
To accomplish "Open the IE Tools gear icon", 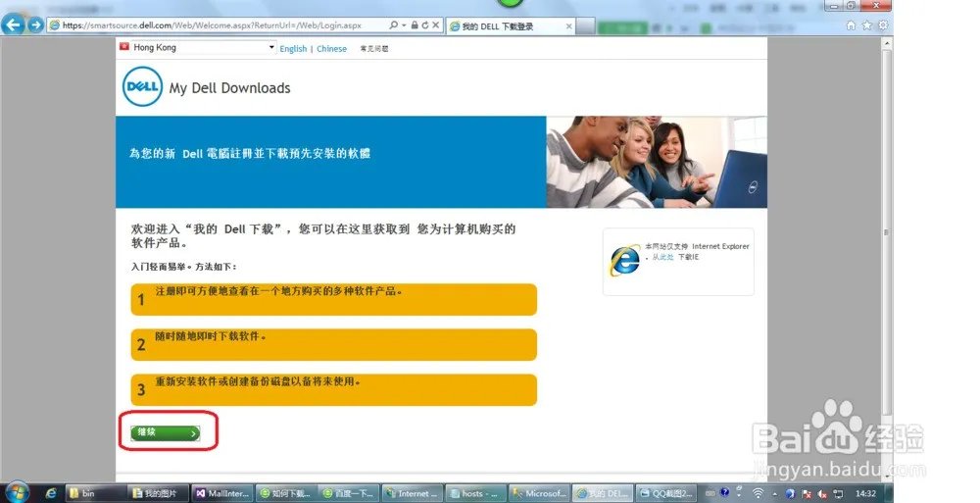I will click(883, 25).
